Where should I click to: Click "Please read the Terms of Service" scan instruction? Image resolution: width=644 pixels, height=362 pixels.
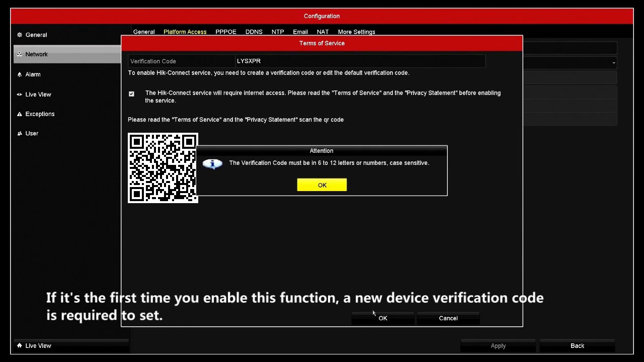[235, 120]
